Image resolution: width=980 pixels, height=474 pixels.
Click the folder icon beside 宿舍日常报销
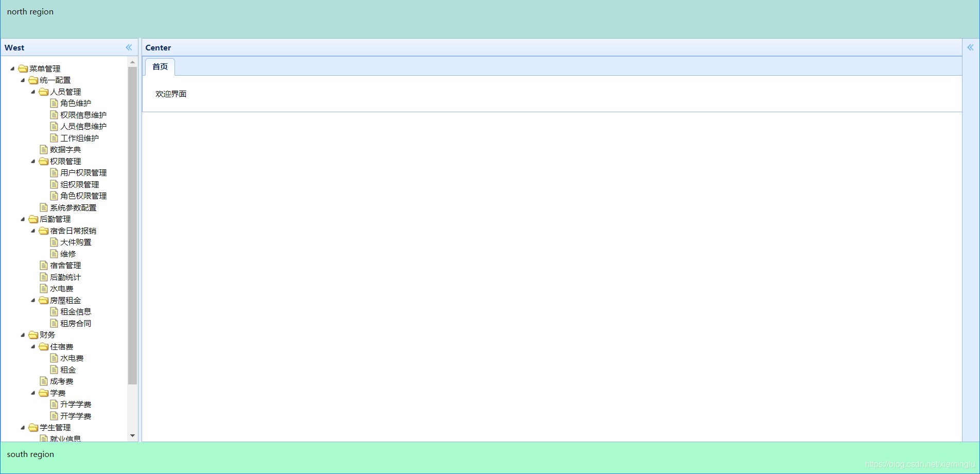pos(43,231)
